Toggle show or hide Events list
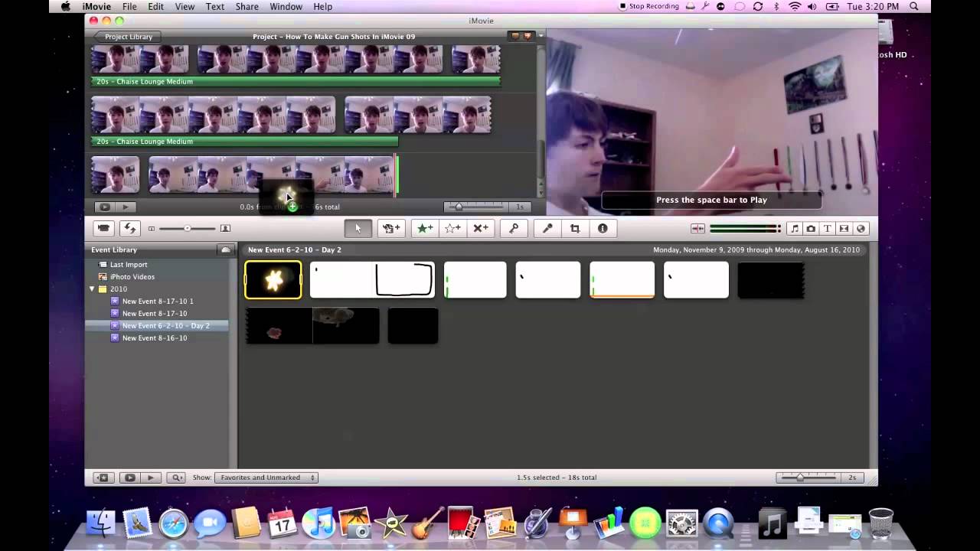The height and width of the screenshot is (551, 980). 103,478
